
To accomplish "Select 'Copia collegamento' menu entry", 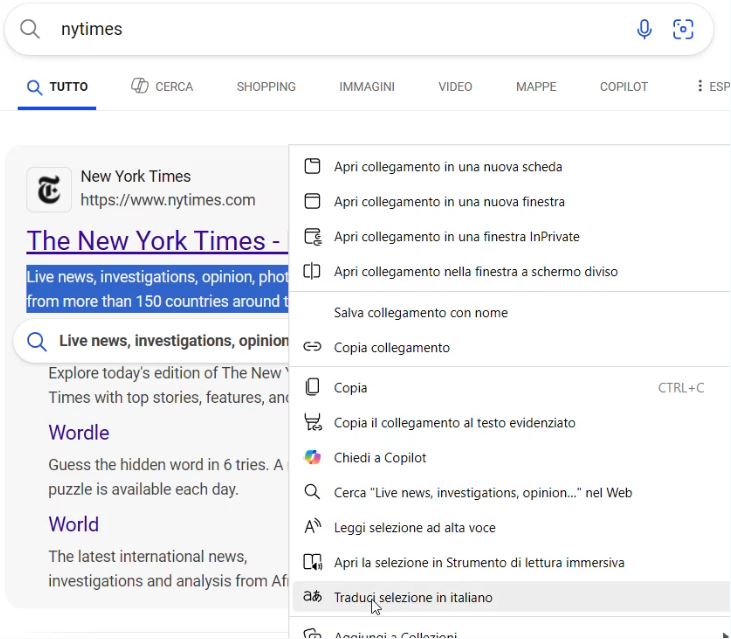I will (511, 347).
